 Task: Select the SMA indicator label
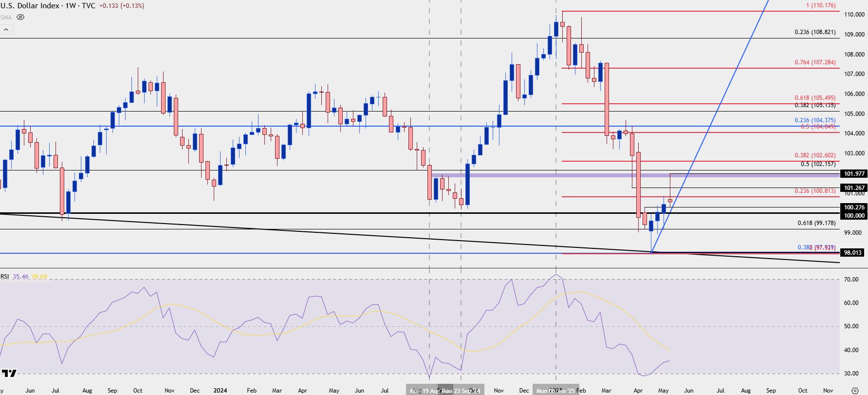6,17
